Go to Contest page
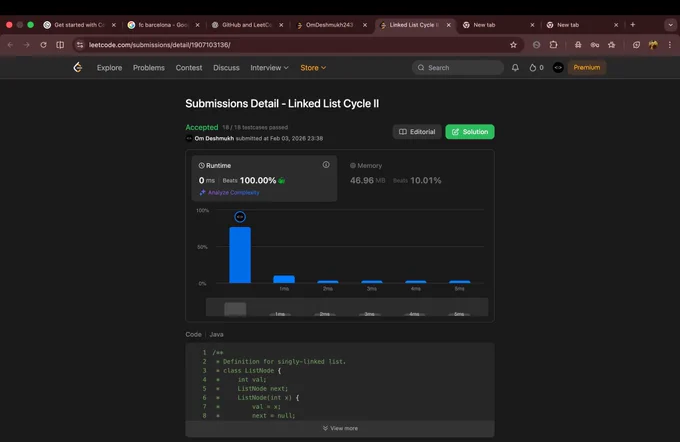The width and height of the screenshot is (680, 442). pos(189,68)
